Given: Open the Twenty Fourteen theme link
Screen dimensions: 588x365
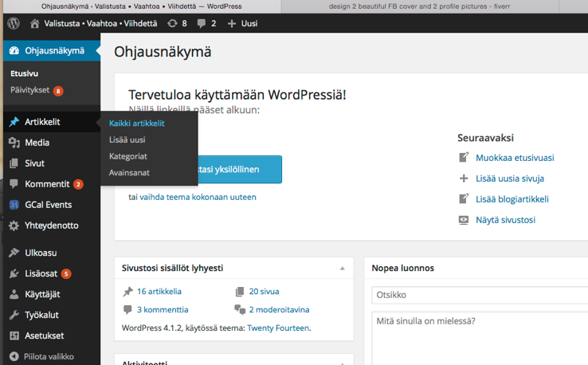Looking at the screenshot, I should point(278,328).
